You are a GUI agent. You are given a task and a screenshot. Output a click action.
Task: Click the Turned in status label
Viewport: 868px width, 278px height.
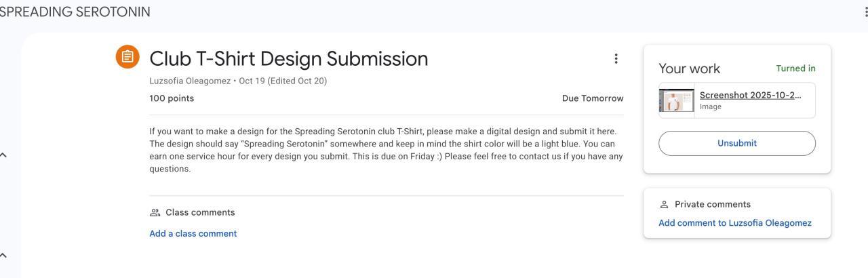click(795, 68)
